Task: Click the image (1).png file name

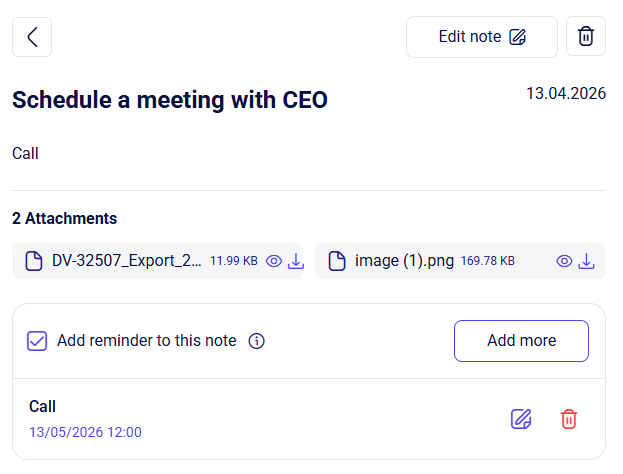Action: click(404, 261)
